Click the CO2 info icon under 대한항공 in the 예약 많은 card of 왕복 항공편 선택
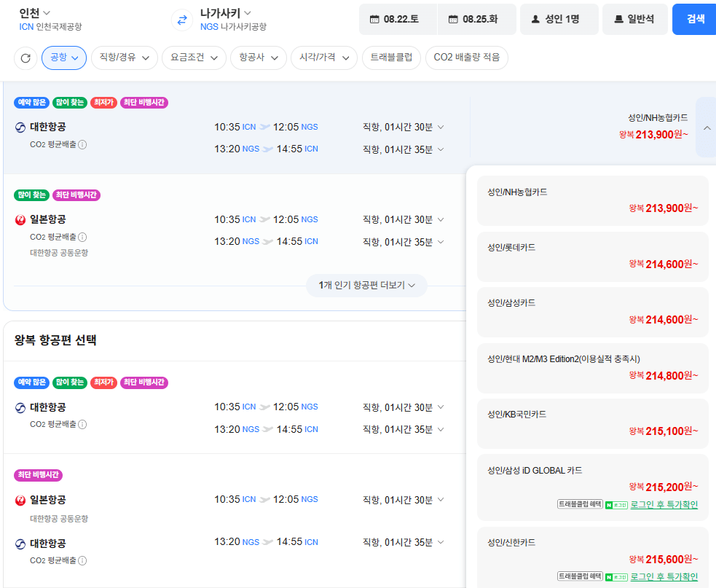Screen dimensions: 716x588 (x=82, y=425)
